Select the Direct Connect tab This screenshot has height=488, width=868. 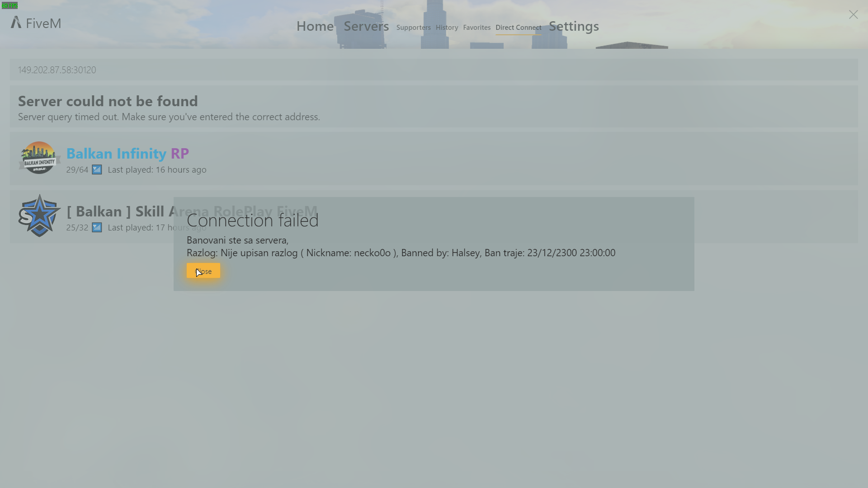click(x=518, y=28)
